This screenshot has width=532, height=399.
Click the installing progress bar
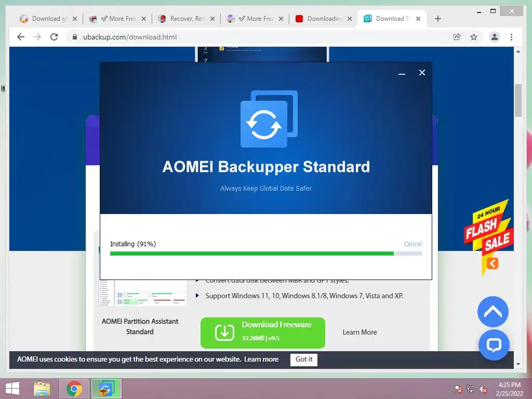click(265, 254)
